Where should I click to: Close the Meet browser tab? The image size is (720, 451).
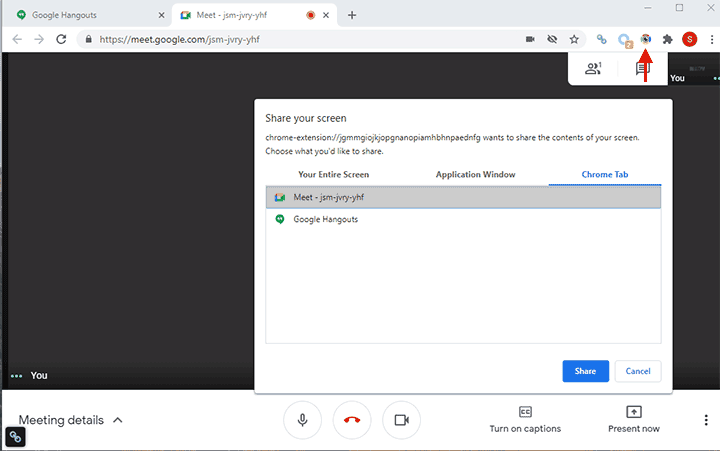pos(326,15)
